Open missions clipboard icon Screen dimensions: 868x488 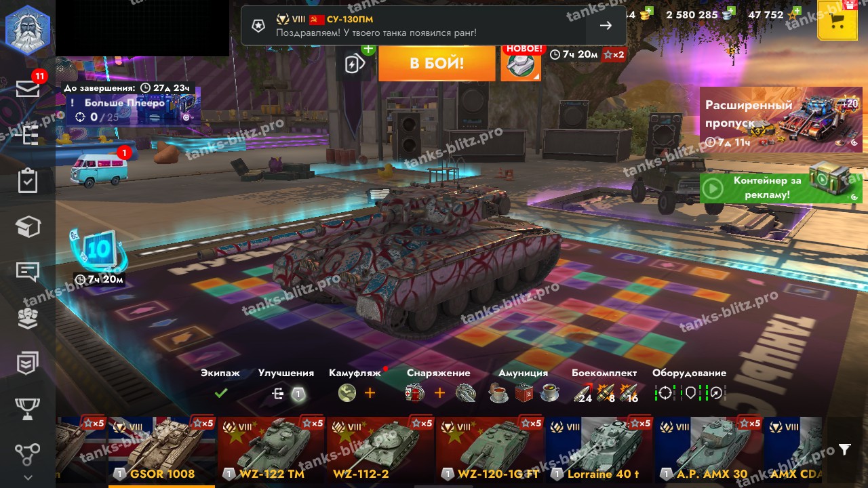coord(27,181)
